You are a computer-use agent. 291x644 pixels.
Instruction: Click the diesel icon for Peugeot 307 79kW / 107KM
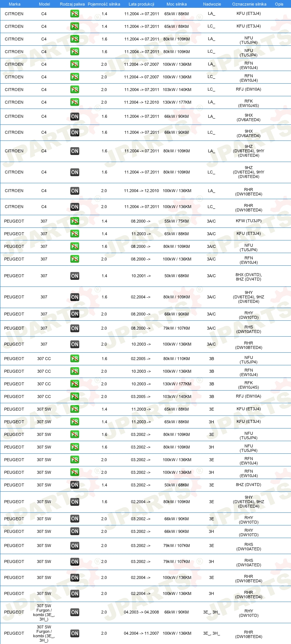(75, 328)
